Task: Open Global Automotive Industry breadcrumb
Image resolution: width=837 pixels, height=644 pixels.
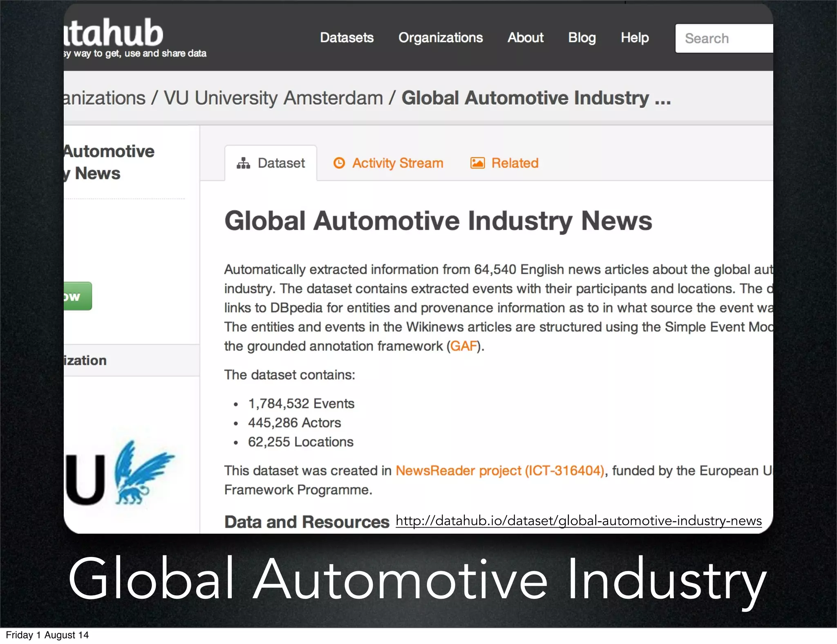Action: tap(536, 98)
